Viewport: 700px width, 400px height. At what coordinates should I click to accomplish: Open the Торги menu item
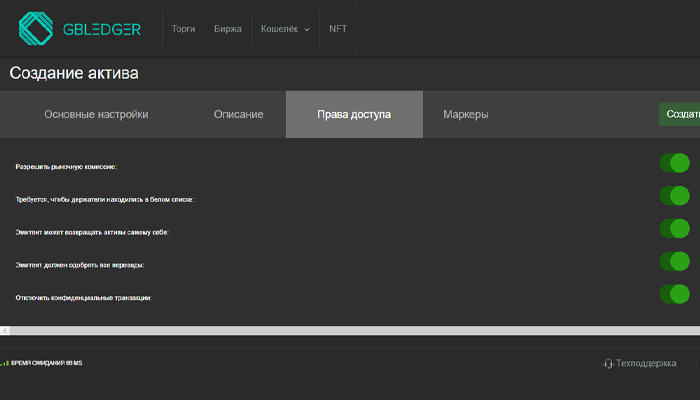pos(183,29)
